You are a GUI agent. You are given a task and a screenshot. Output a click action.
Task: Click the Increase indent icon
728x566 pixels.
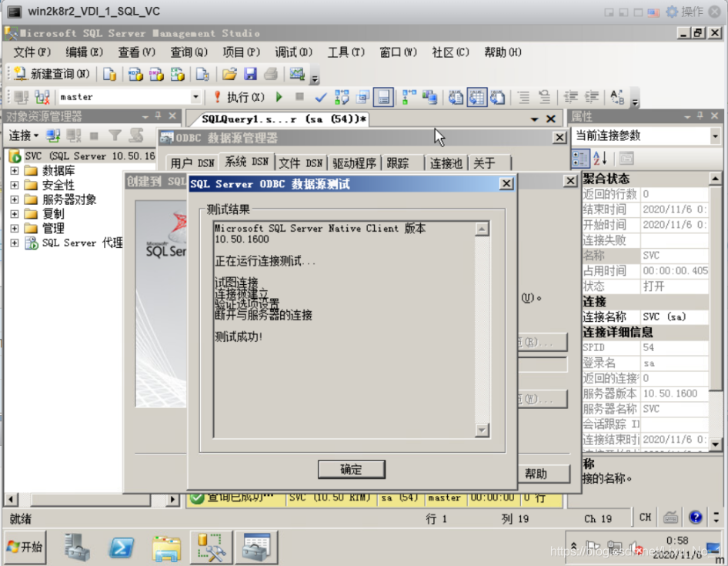(592, 97)
